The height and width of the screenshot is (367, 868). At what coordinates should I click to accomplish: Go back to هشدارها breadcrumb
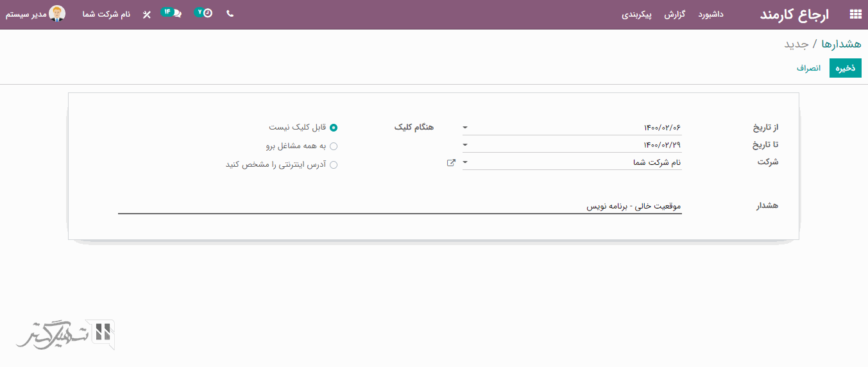pos(841,44)
